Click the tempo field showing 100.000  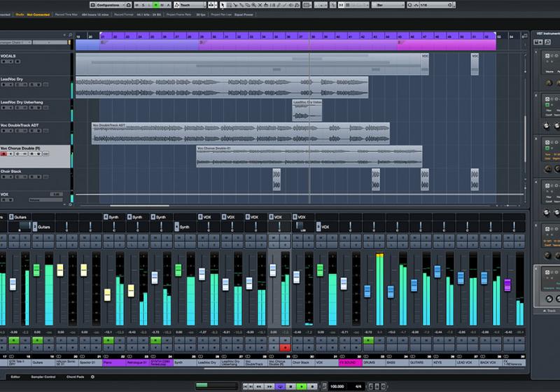click(x=337, y=386)
